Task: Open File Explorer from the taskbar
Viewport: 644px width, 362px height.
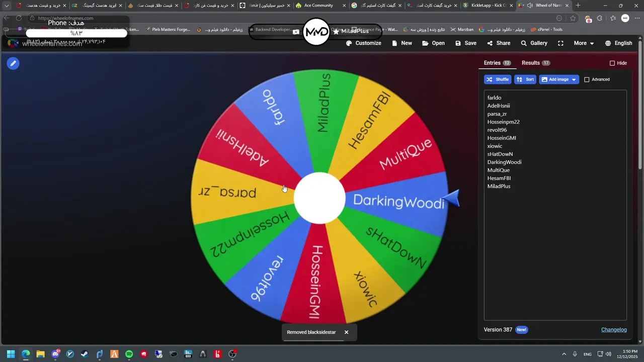Action: coord(40,354)
